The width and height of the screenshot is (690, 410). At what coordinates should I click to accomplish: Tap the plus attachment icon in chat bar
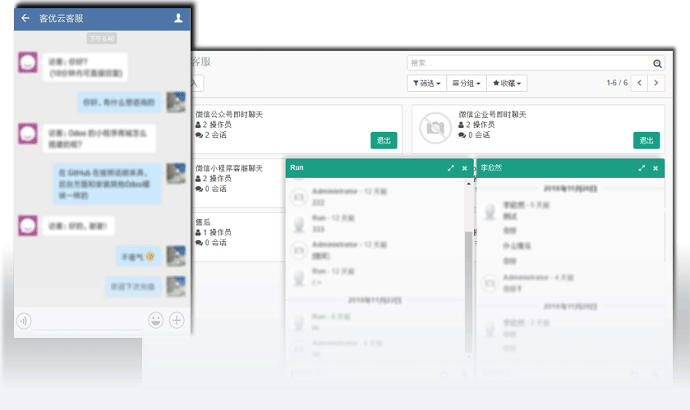click(x=177, y=320)
